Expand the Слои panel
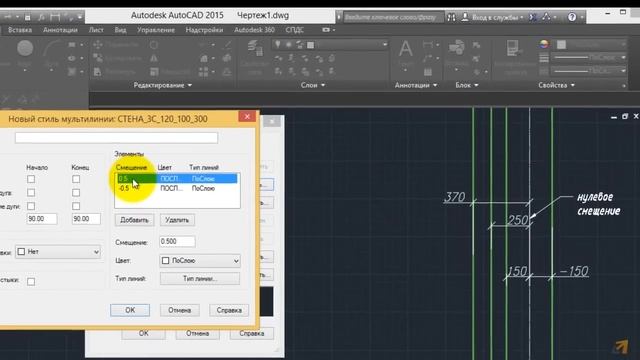The image size is (640, 360). [313, 85]
